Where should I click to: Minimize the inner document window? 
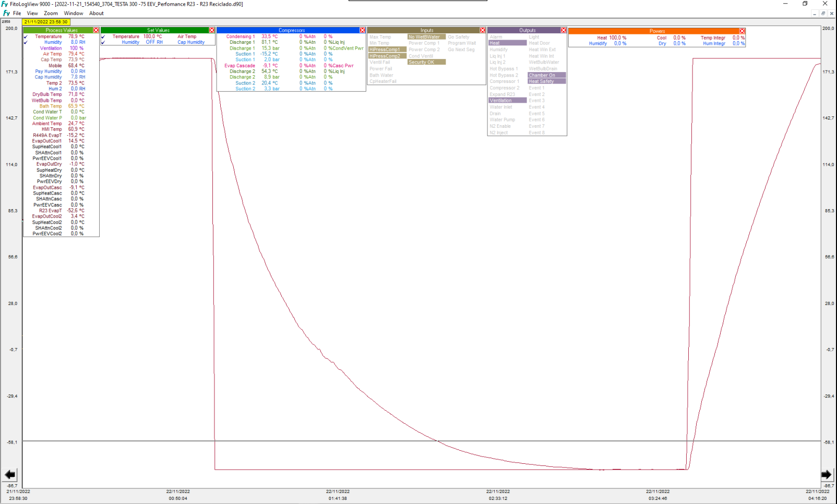815,14
